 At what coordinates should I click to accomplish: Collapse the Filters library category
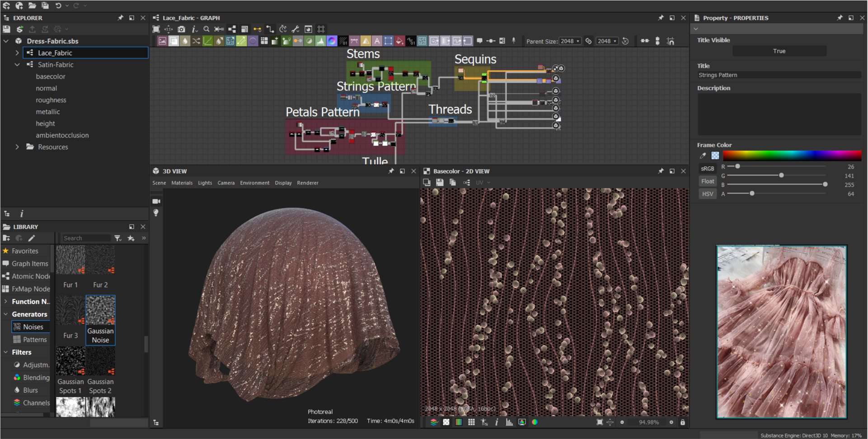pyautogui.click(x=6, y=352)
